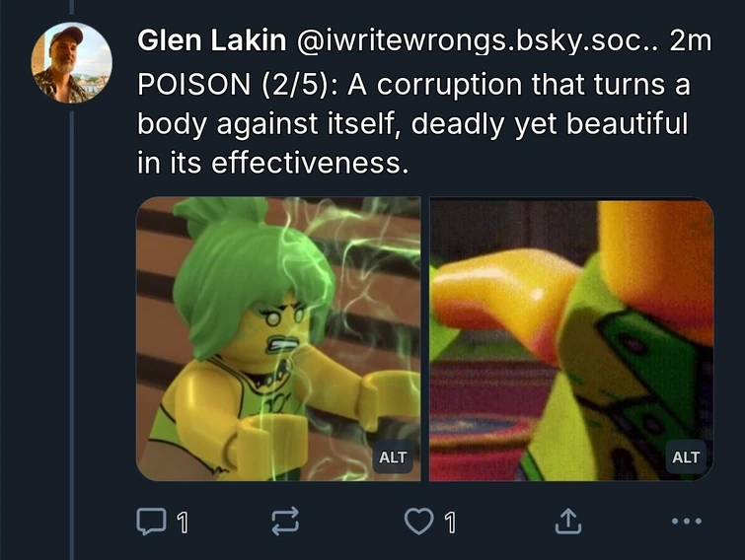Click the 2m post timestamp
Screen dimensions: 745x560
tap(691, 40)
